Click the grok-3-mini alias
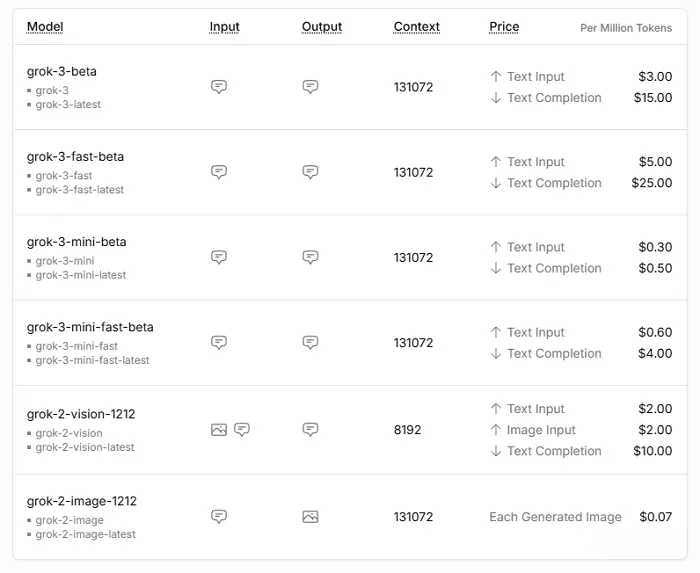700x573 pixels. (65, 261)
